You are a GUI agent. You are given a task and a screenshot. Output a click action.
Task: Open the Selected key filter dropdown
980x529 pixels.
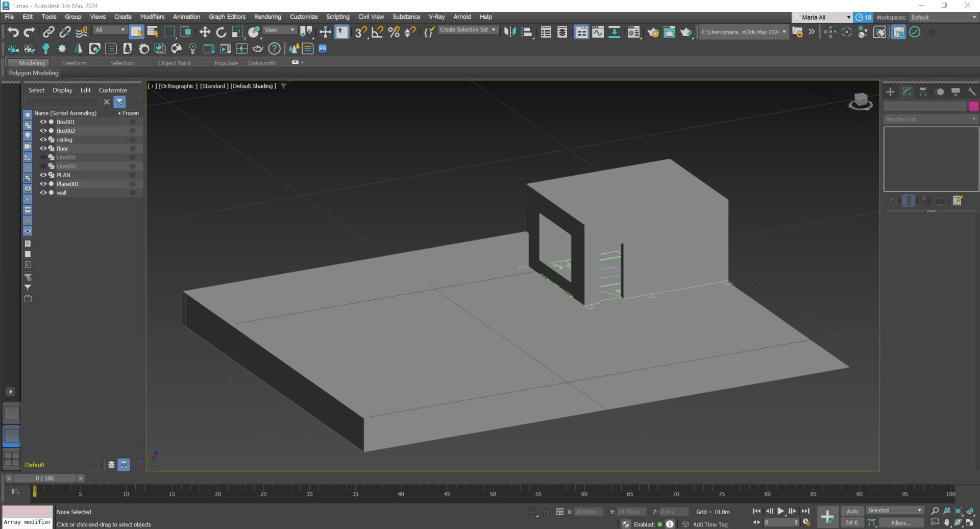tap(895, 511)
